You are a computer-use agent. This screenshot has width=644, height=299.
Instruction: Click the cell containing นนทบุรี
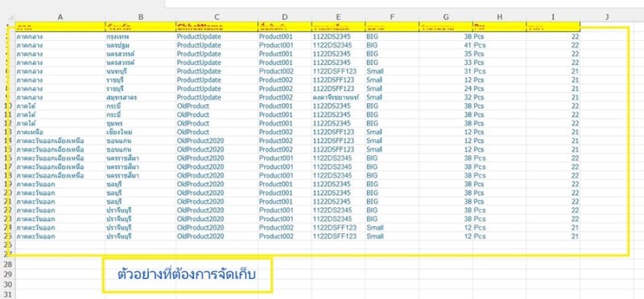coord(140,72)
